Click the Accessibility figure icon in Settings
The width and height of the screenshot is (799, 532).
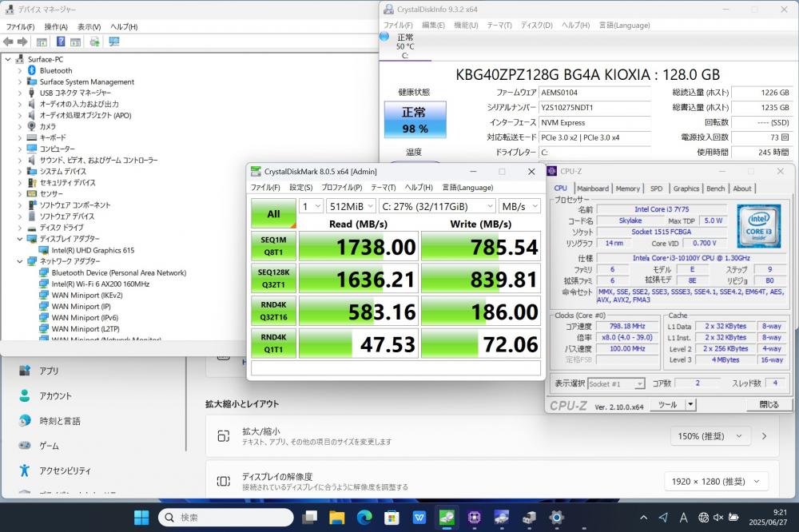pos(25,470)
